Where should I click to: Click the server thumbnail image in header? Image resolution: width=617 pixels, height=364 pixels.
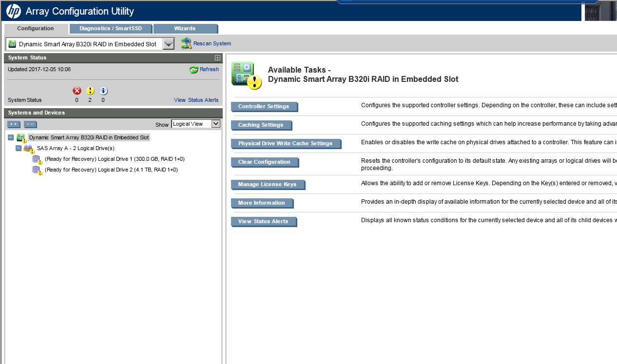tap(601, 11)
